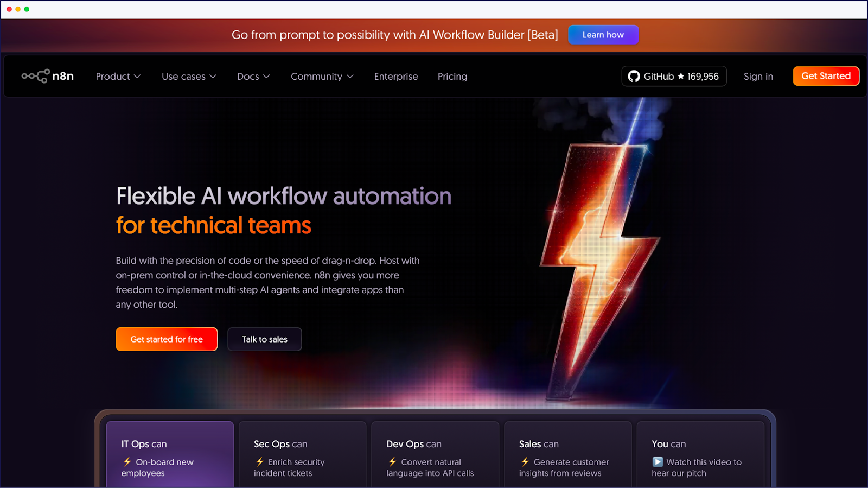Click 'Convert natural language into API calls'

click(x=430, y=467)
